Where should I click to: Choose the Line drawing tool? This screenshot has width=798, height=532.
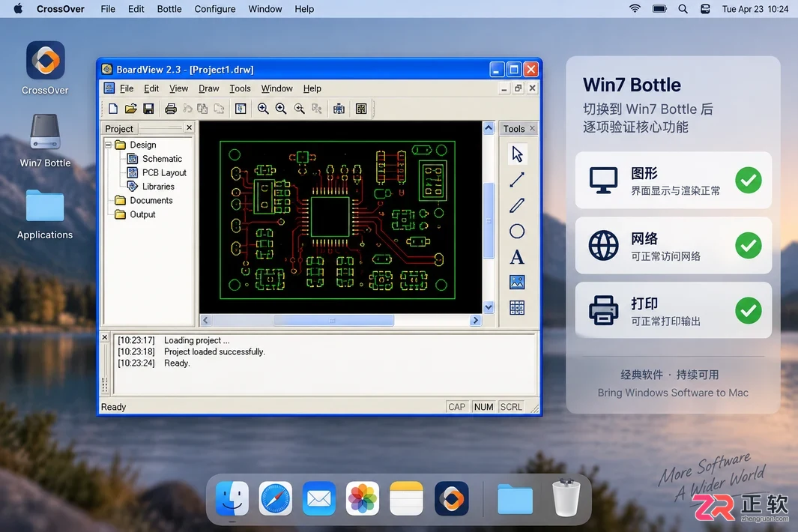point(517,180)
